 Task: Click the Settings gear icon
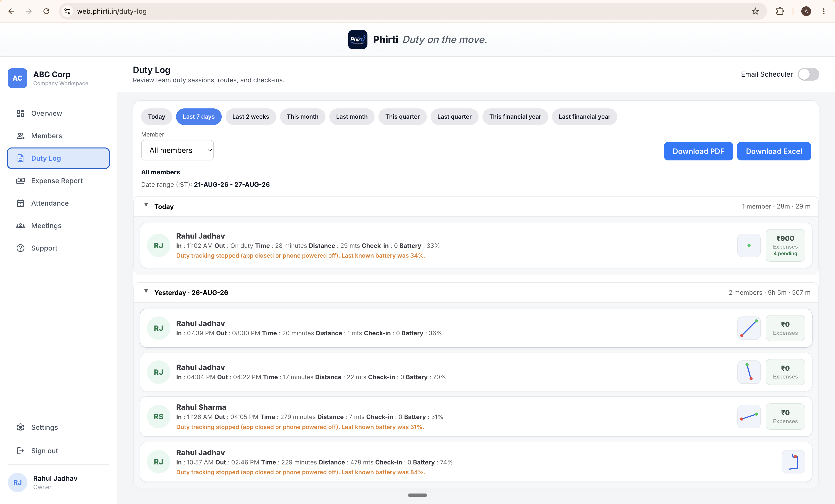[x=20, y=427]
